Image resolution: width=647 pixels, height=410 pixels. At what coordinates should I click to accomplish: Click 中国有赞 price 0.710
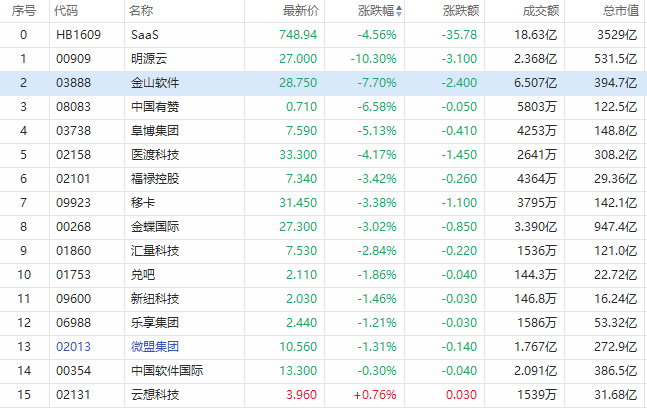pyautogui.click(x=302, y=106)
